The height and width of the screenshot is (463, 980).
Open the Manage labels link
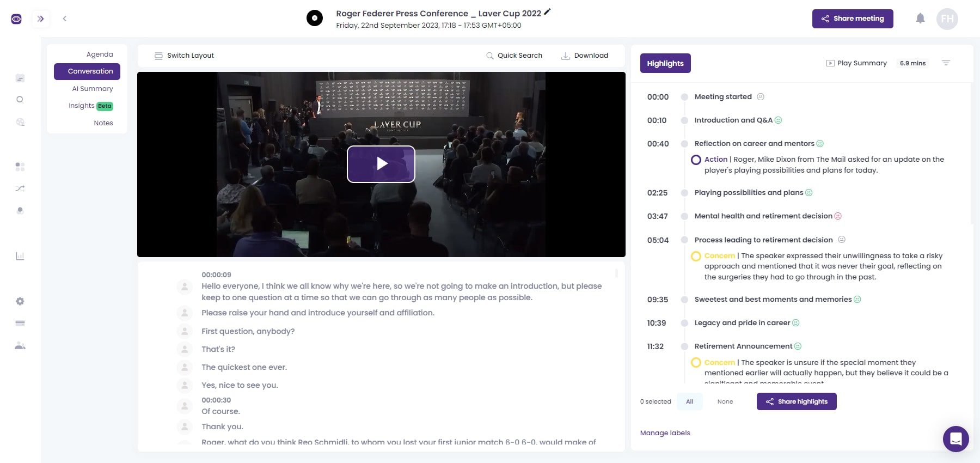point(665,433)
